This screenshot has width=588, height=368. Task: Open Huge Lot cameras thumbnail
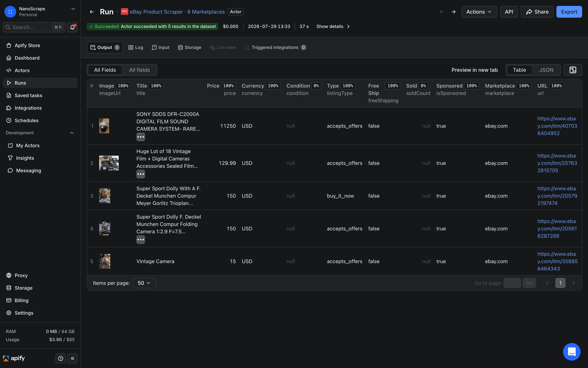tap(109, 163)
